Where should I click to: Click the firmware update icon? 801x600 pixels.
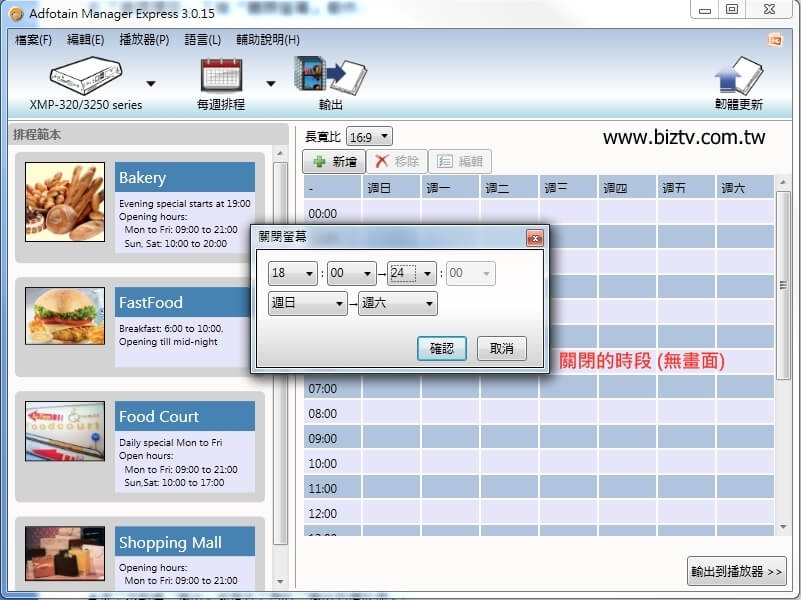pyautogui.click(x=738, y=76)
